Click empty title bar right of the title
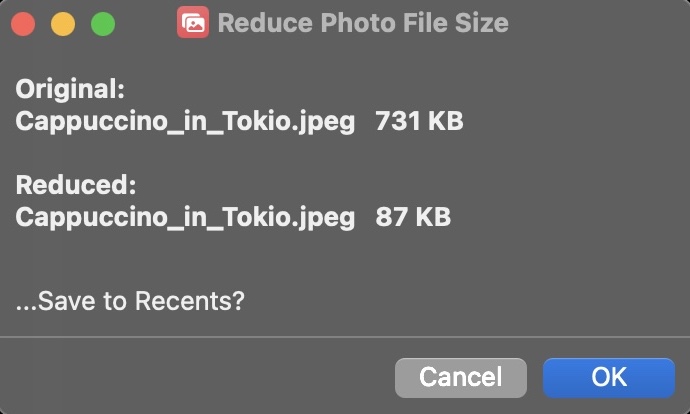The height and width of the screenshot is (414, 690). click(600, 22)
